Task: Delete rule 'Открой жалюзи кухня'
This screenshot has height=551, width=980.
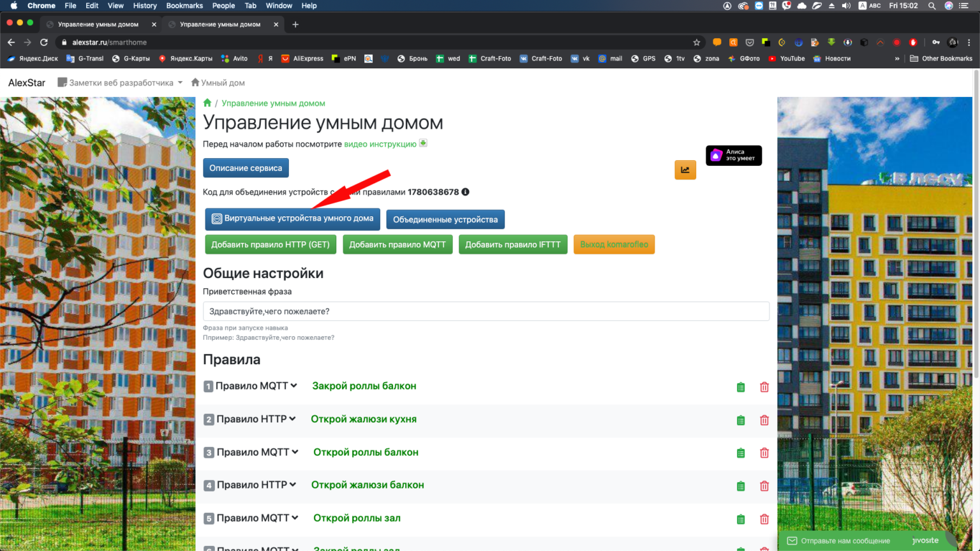Action: tap(764, 420)
